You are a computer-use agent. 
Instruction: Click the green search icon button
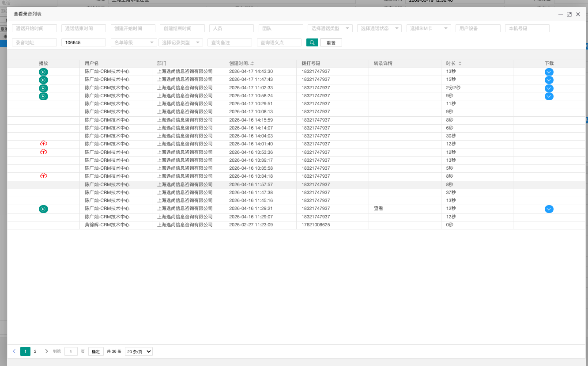(x=312, y=42)
